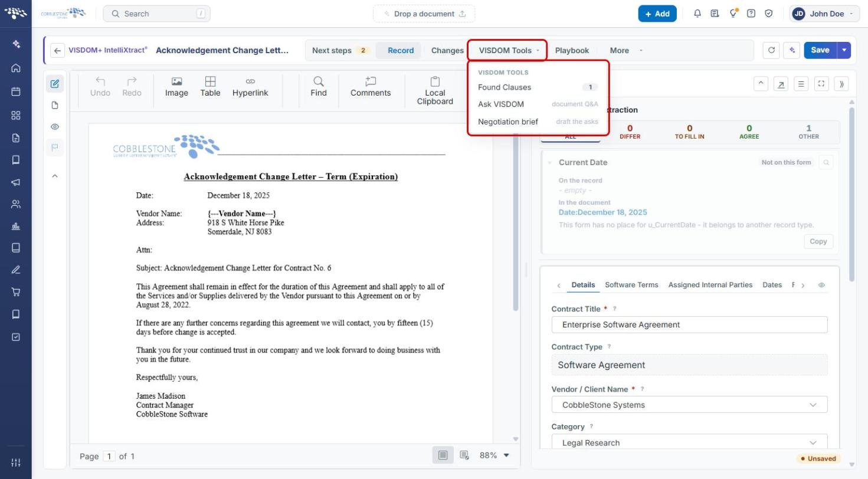Choose Ask VISDOM menu item
Image resolution: width=868 pixels, height=479 pixels.
(x=538, y=104)
